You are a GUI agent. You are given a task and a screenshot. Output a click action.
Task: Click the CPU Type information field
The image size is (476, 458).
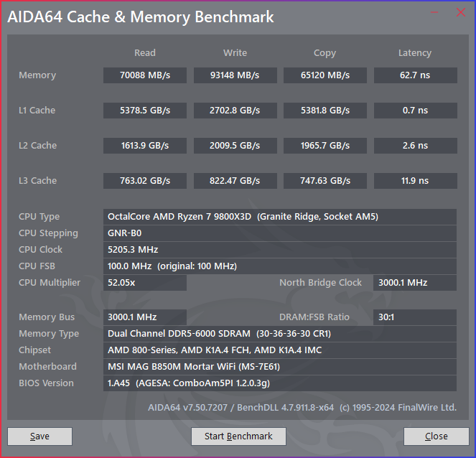point(280,217)
